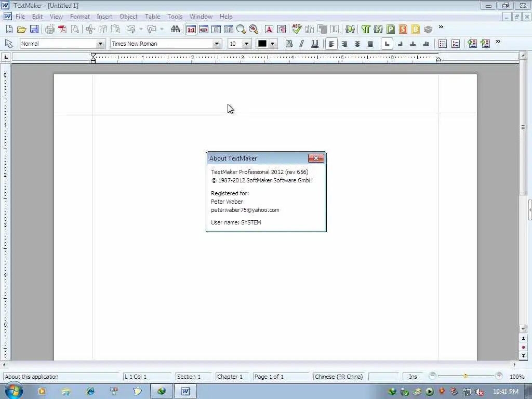Select the left tab stop type
Viewport: 532px width, 399px height.
tap(387, 44)
